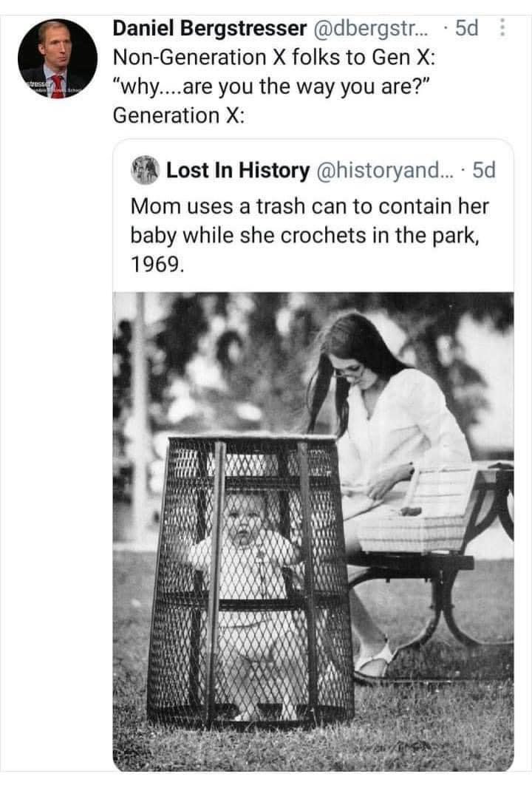Open the @historyand... handle
Image resolution: width=532 pixels, height=788 pixels.
[384, 170]
